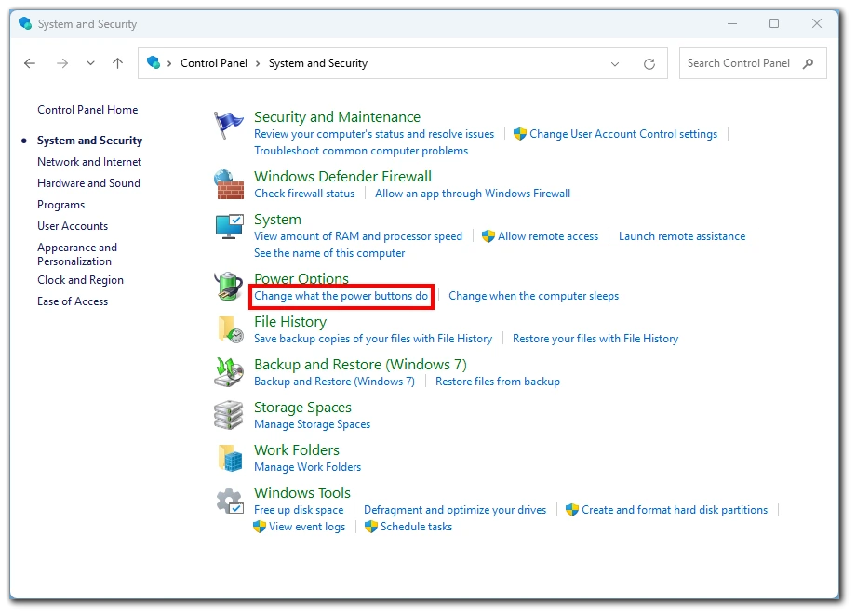Click the Windows Tools gear icon
Screen dimensions: 856x616
(x=230, y=501)
